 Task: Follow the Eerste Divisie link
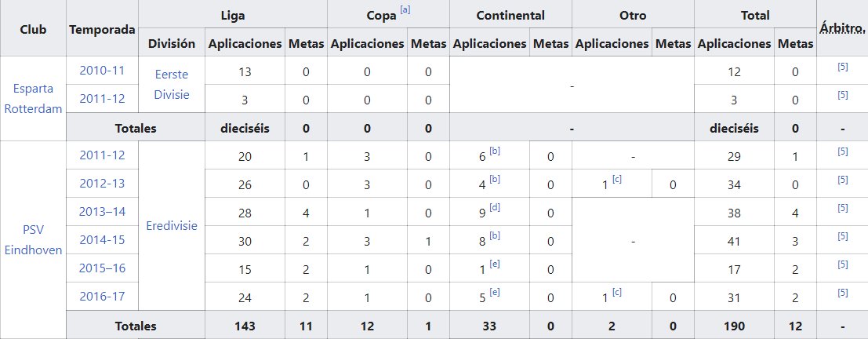tap(171, 84)
